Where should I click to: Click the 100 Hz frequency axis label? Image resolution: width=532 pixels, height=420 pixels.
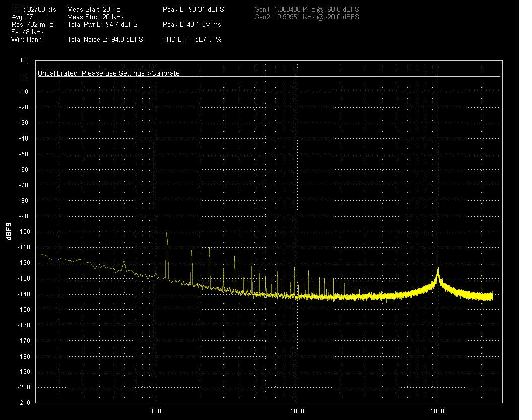156,411
